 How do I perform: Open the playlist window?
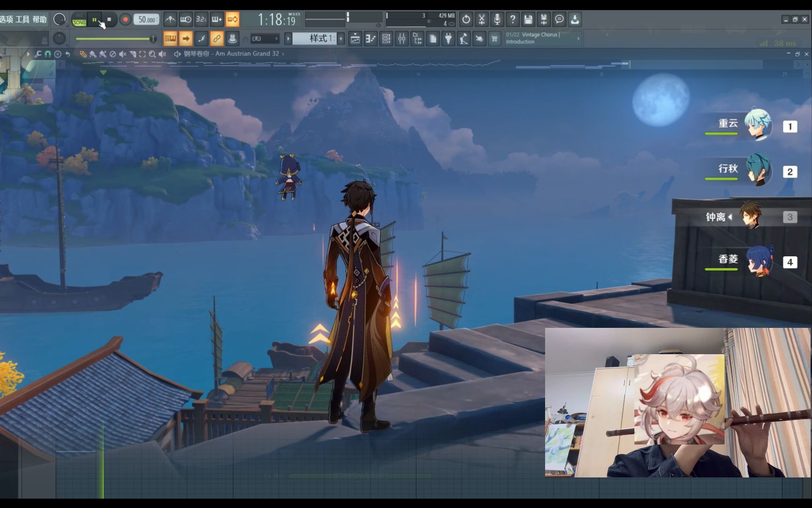point(355,39)
